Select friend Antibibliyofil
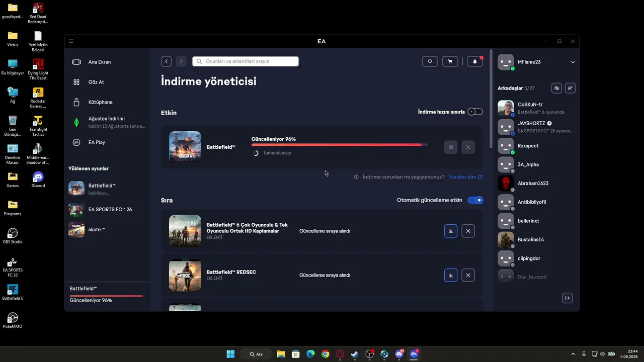Screen dimensions: 644x362 [536, 202]
